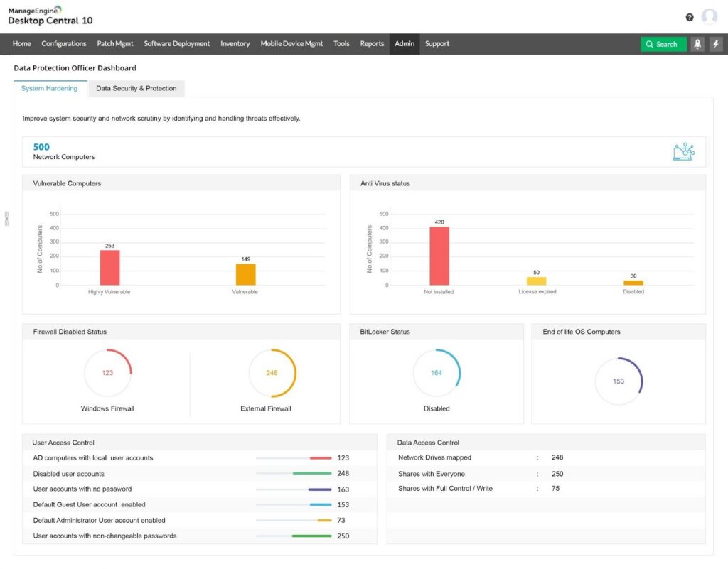Click the help question mark icon
Image resolution: width=728 pixels, height=569 pixels.
690,17
